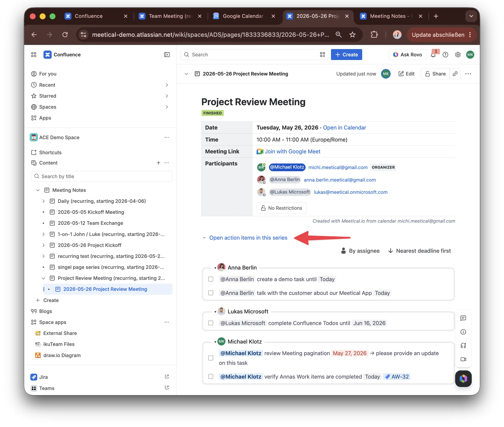Open the notifications bell

pyautogui.click(x=433, y=55)
